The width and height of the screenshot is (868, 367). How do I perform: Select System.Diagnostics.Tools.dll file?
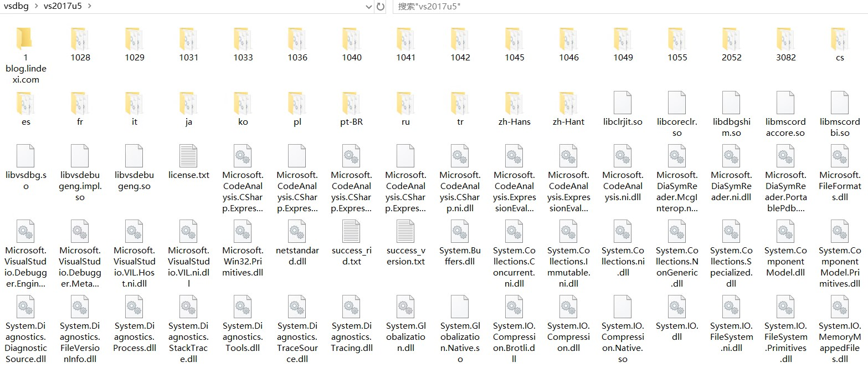(243, 324)
